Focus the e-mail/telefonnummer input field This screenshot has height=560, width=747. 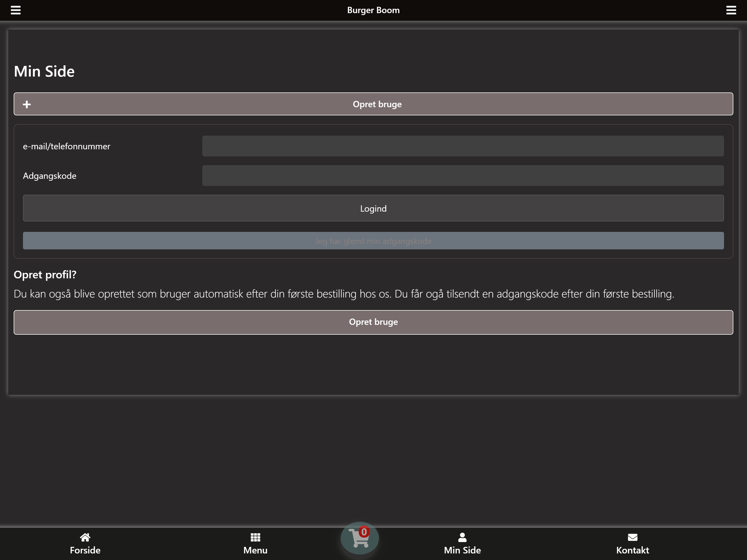[x=463, y=146]
